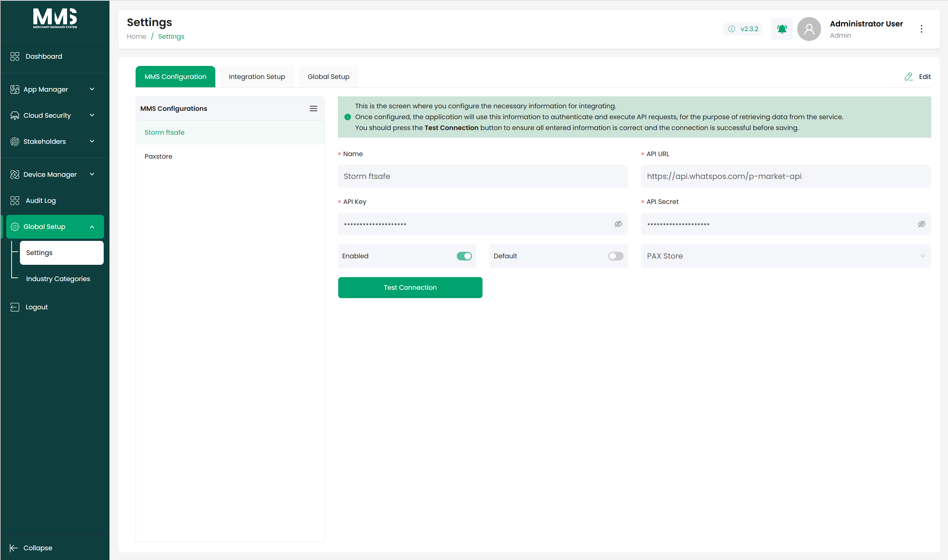Click the Global Setup gear icon
This screenshot has height=560, width=948.
click(15, 227)
